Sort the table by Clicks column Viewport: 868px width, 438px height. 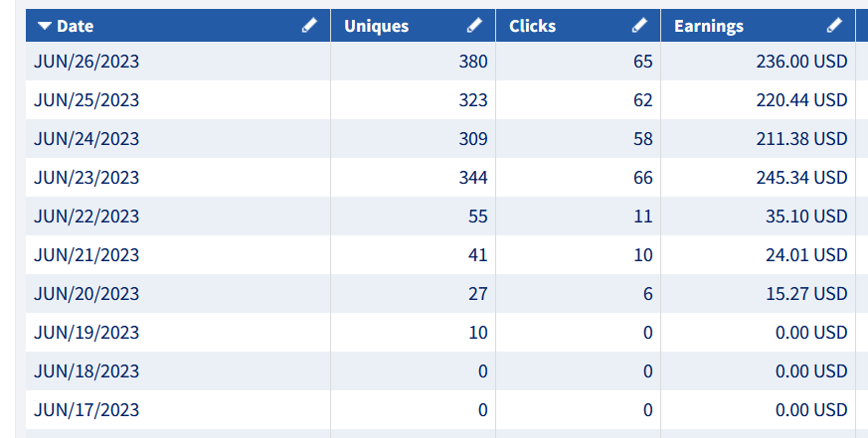point(532,26)
